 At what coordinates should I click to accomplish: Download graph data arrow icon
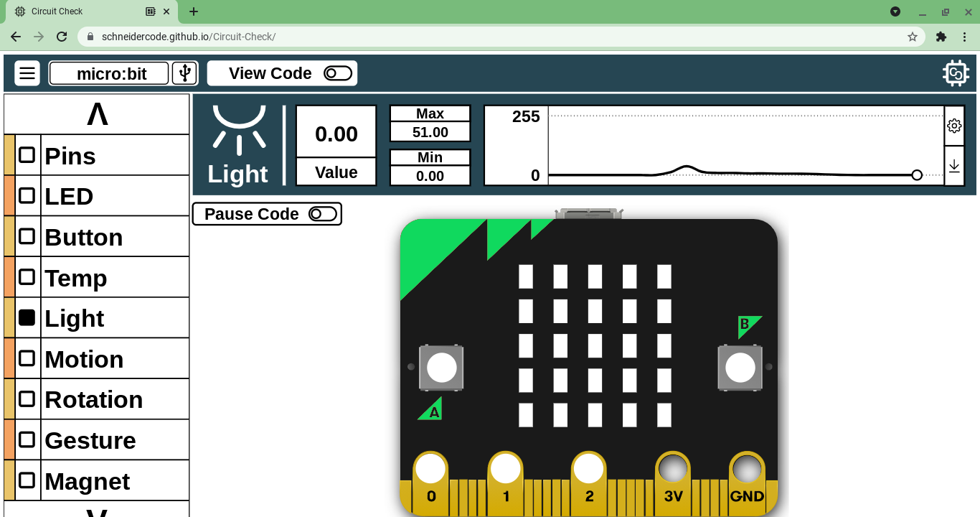click(954, 166)
